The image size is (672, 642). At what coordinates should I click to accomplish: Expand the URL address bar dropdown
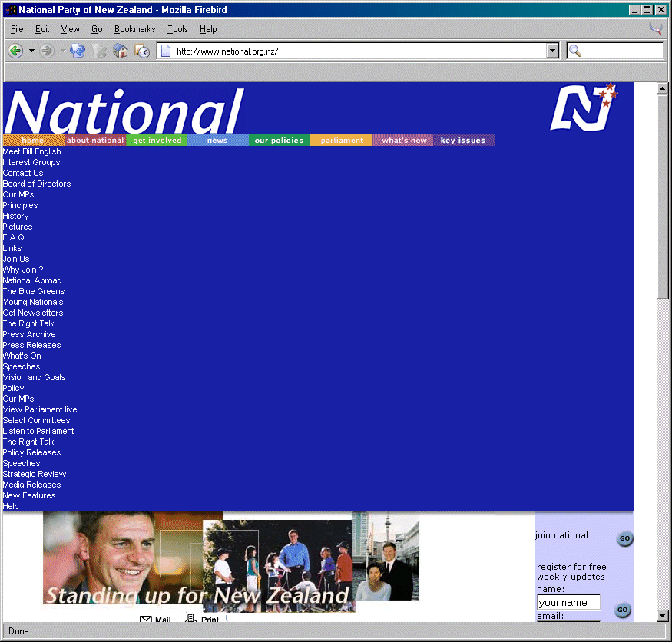(552, 51)
